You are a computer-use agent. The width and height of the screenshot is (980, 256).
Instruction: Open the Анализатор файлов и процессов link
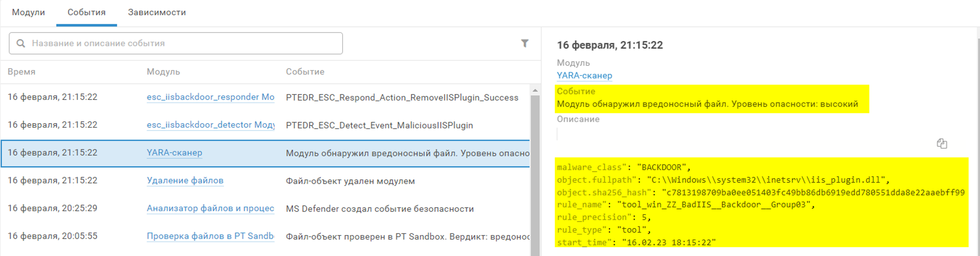[210, 208]
